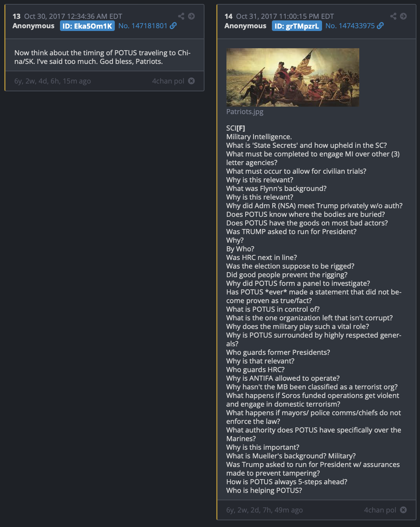Click post number 13 heading
Screen dimensions: 420x527
[x=16, y=16]
